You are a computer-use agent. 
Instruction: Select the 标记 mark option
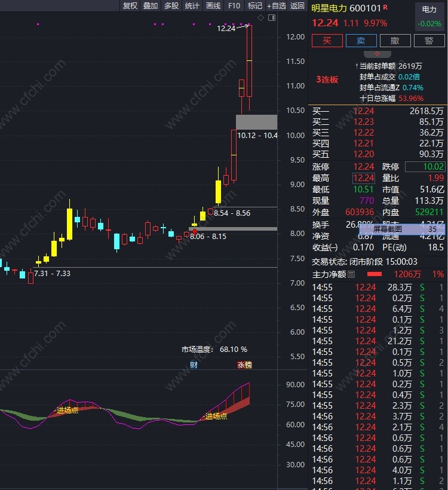(x=254, y=5)
